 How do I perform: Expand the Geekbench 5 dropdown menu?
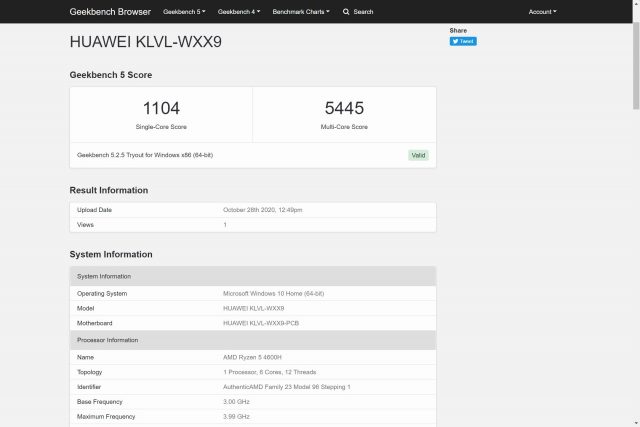[x=184, y=12]
